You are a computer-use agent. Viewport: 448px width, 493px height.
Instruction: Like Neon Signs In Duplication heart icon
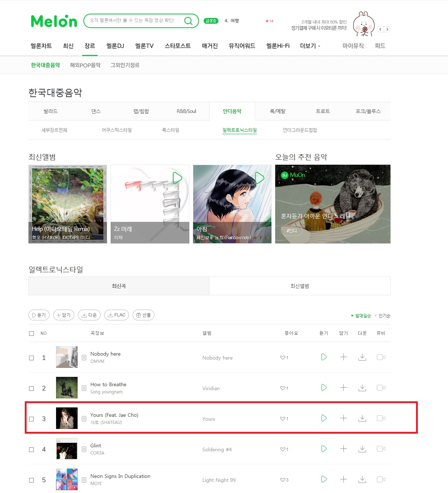pos(282,480)
